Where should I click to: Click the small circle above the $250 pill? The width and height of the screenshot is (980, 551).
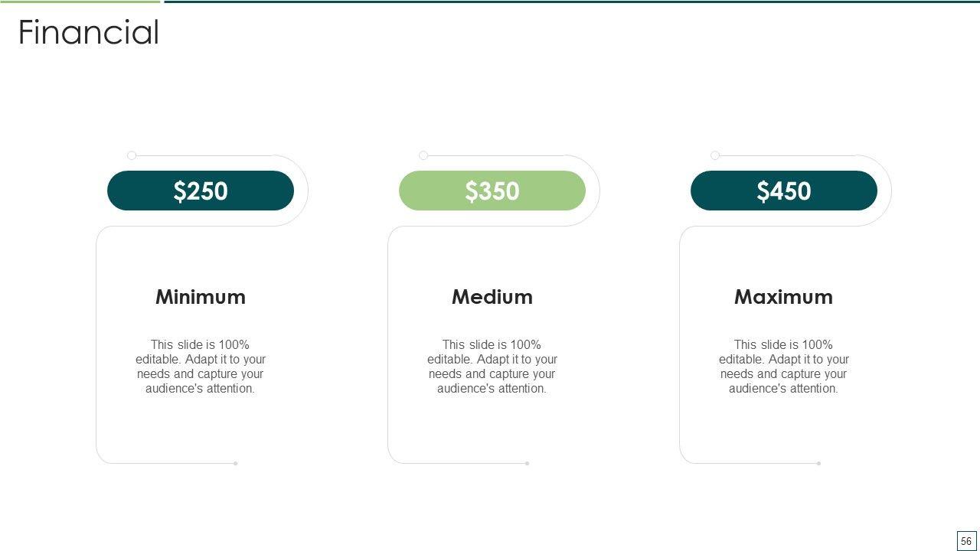point(132,155)
